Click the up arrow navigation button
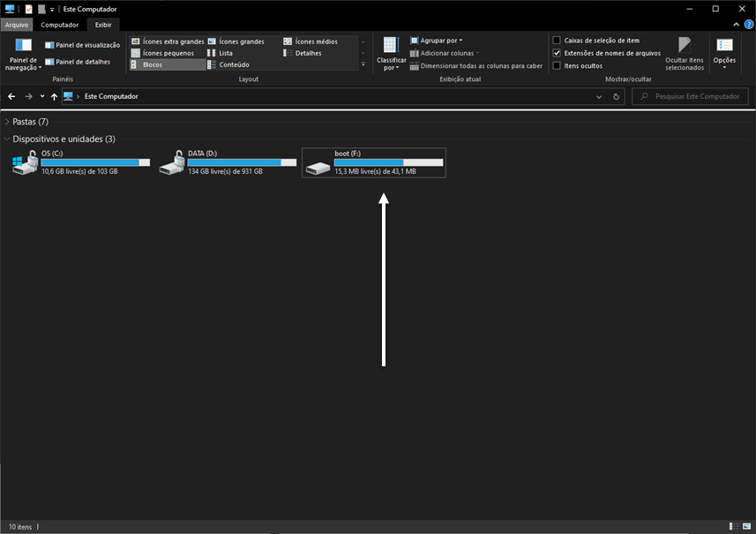 point(55,96)
